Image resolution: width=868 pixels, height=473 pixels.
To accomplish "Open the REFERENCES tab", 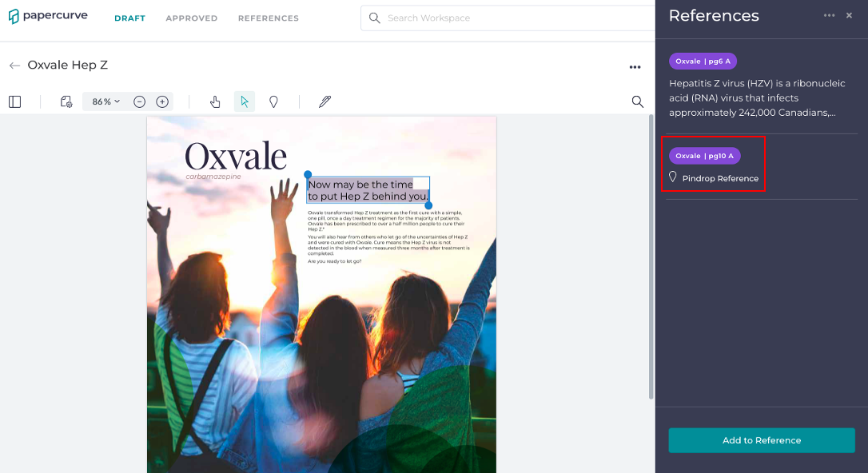I will 269,18.
